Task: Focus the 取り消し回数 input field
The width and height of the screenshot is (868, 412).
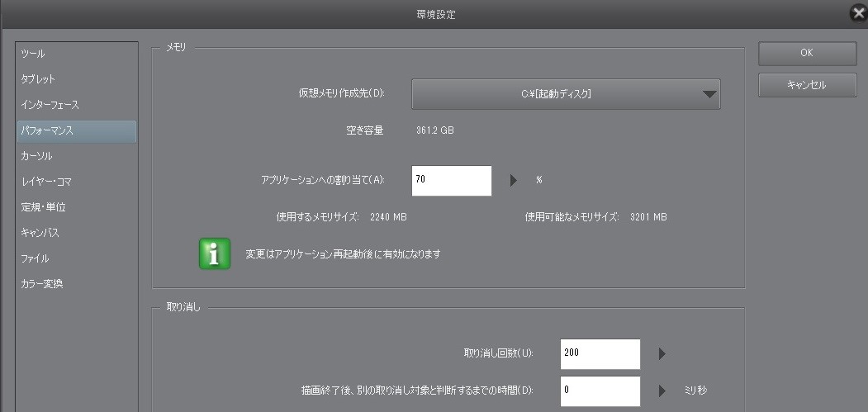Action: [x=600, y=354]
